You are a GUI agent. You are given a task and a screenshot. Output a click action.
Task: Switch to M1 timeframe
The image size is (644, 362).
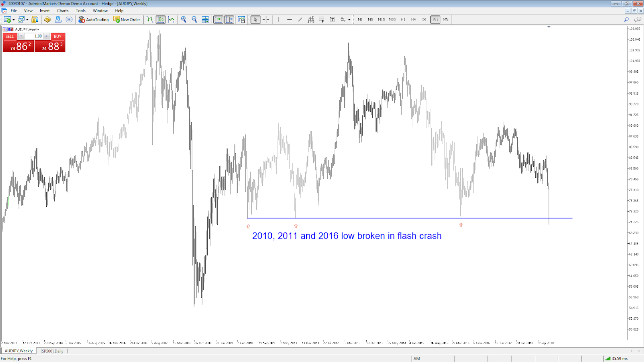coord(360,19)
